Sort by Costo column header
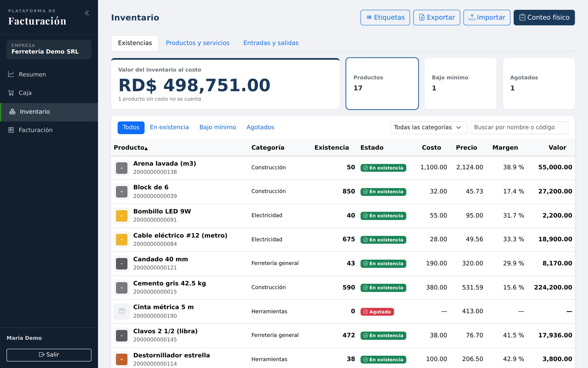 tap(431, 148)
